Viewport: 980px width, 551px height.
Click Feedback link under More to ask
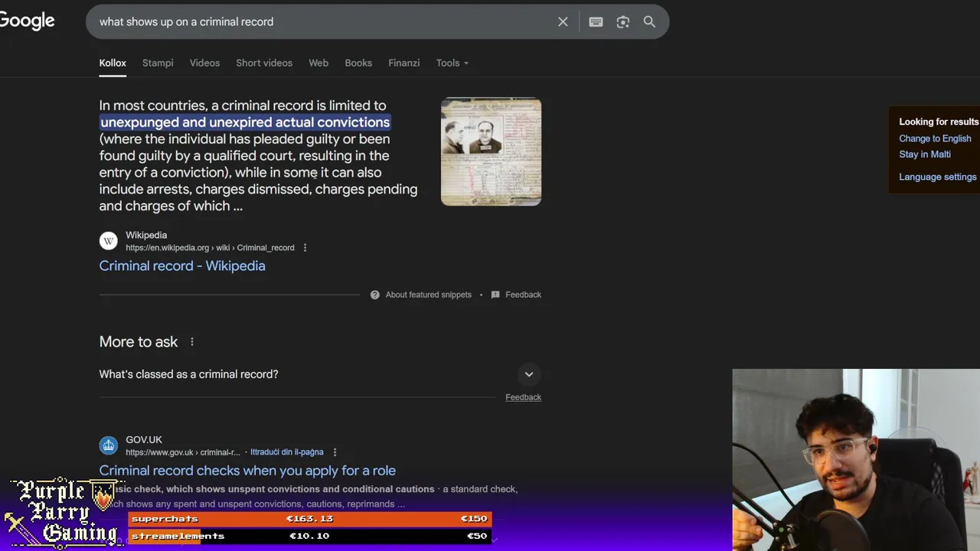pos(523,397)
